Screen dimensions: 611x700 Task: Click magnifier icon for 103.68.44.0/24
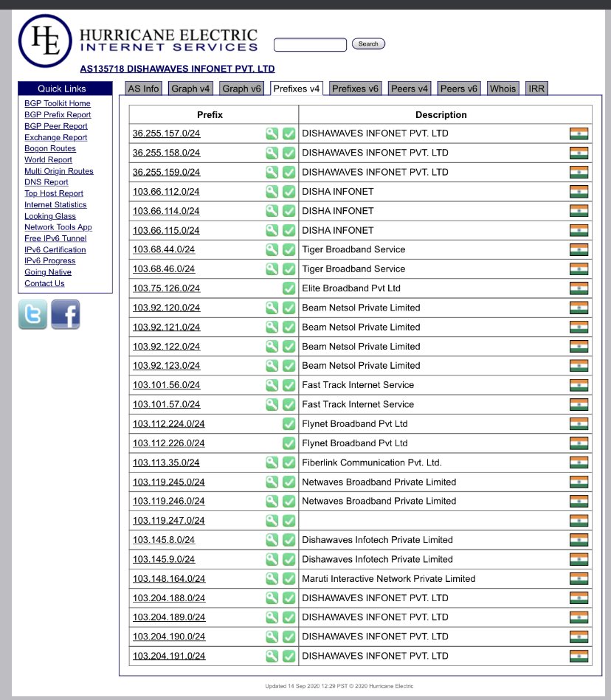[x=272, y=249]
